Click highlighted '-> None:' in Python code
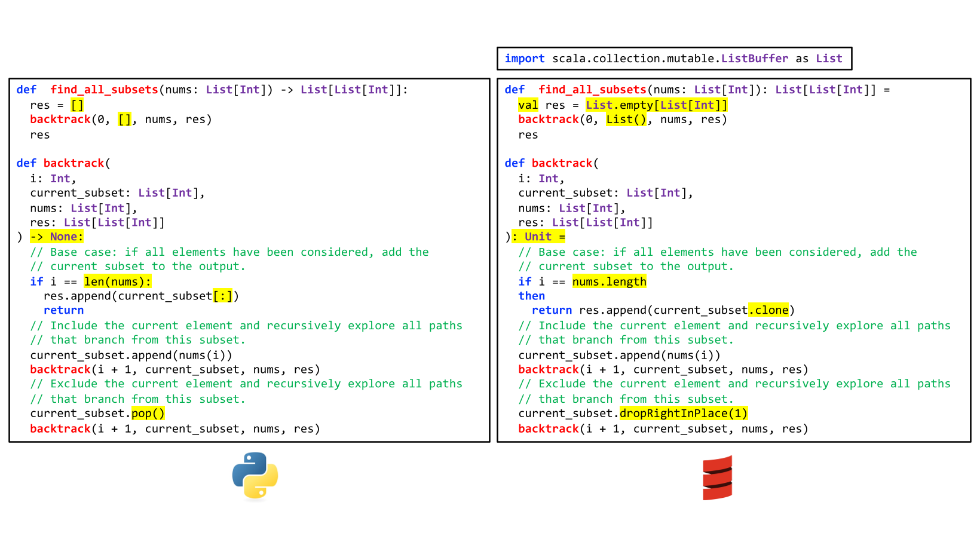 [x=57, y=237]
